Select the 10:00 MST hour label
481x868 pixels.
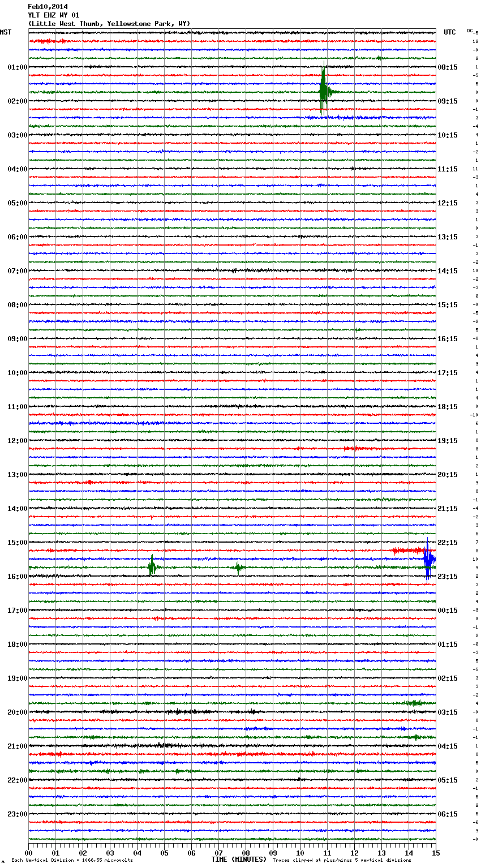[x=18, y=373]
